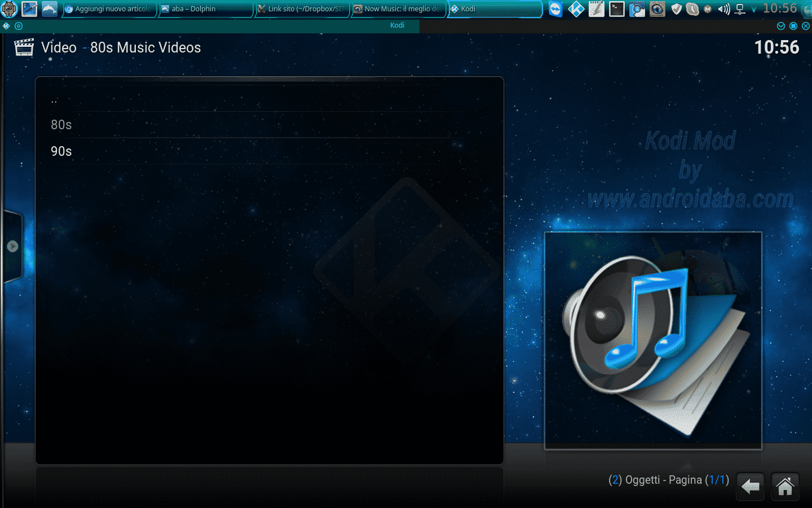
Task: Toggle keep-on-all-desktops pin in Kodi titlebar
Action: [19, 26]
